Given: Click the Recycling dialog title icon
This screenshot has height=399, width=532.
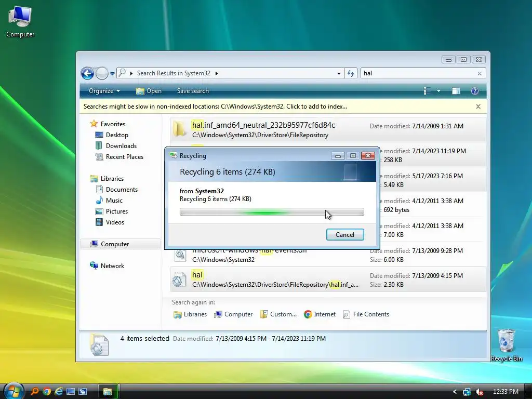Looking at the screenshot, I should click(x=174, y=155).
